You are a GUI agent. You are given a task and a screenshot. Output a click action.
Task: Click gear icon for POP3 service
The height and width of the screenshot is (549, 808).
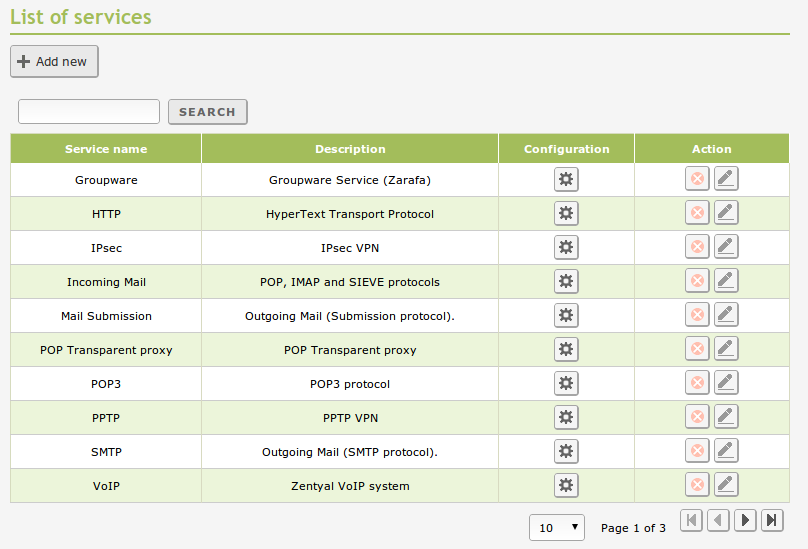(566, 384)
